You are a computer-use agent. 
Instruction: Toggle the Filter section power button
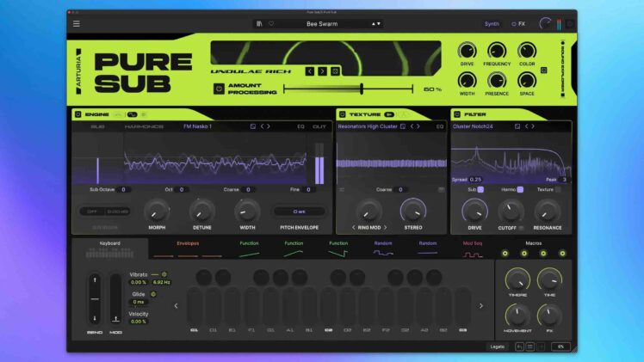(x=457, y=114)
